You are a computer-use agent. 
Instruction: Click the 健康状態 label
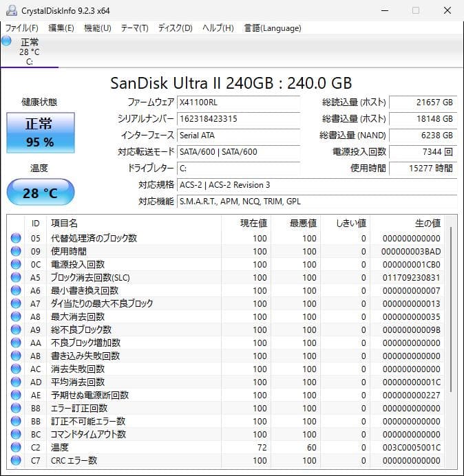click(39, 102)
